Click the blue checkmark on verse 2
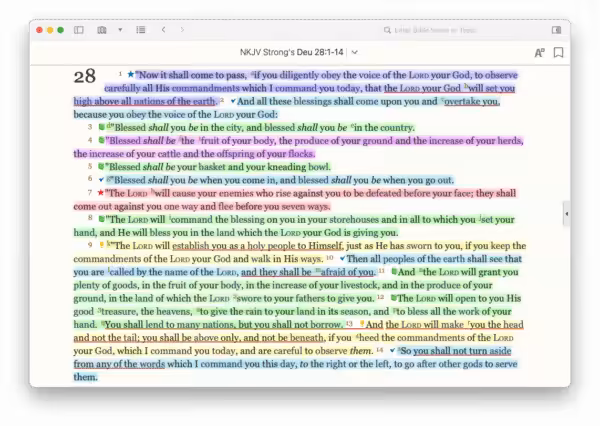 click(x=233, y=101)
